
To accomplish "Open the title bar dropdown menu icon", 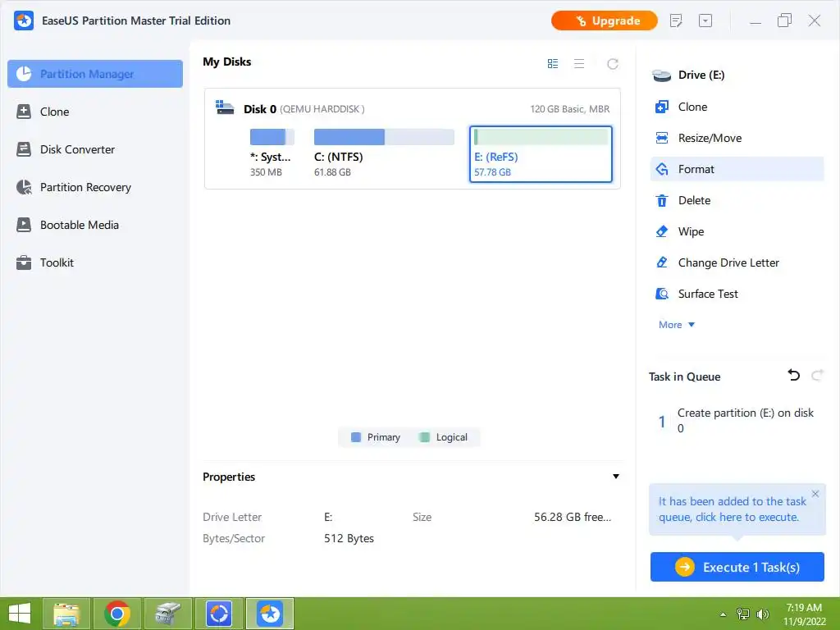I will pos(705,21).
